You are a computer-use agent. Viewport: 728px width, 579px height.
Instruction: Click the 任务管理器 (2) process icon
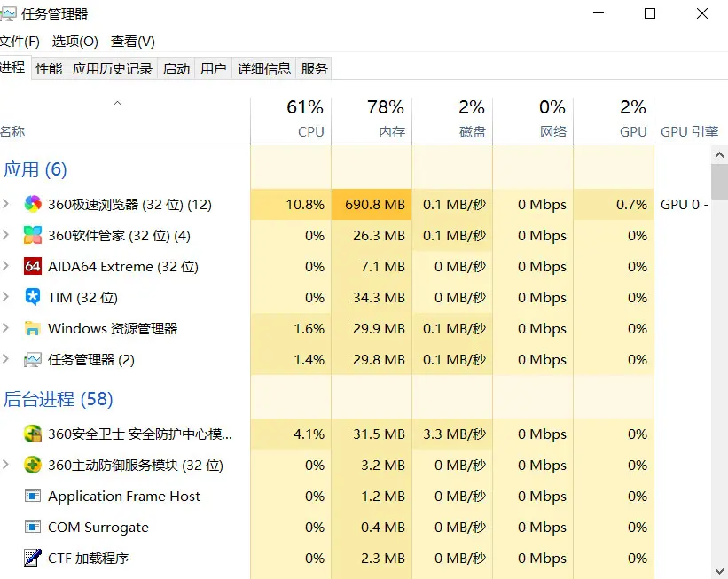(x=33, y=359)
